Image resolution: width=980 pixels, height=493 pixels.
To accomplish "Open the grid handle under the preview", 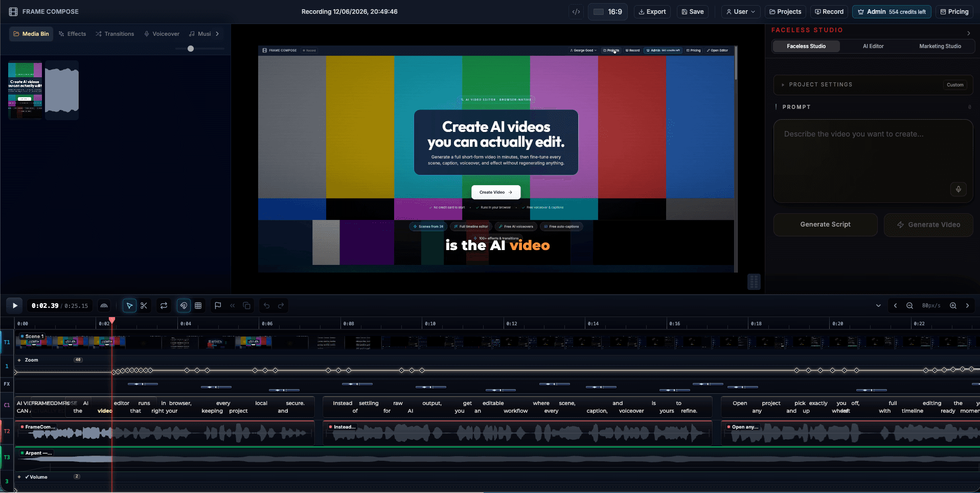I will 754,282.
